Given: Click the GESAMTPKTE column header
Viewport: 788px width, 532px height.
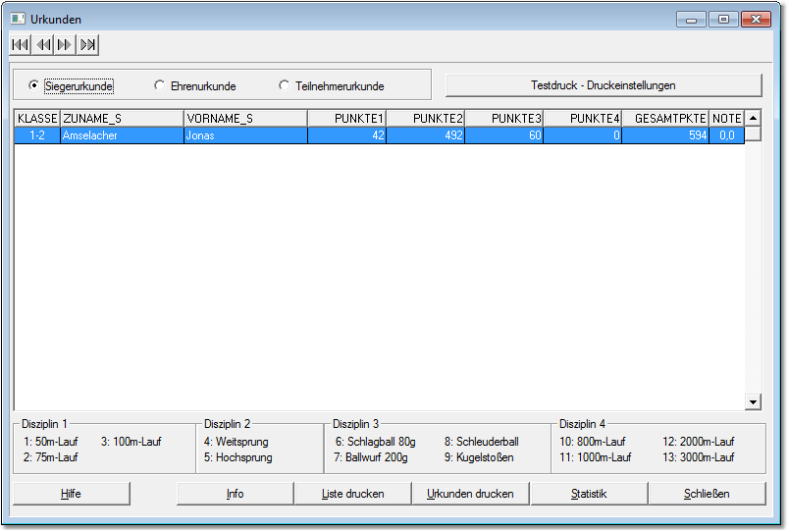Looking at the screenshot, I should point(665,118).
